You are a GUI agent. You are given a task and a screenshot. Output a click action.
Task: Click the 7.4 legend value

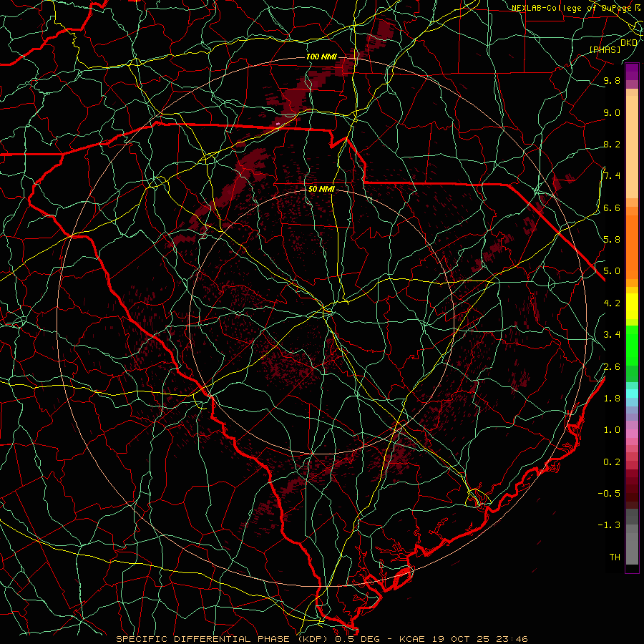pyautogui.click(x=612, y=176)
